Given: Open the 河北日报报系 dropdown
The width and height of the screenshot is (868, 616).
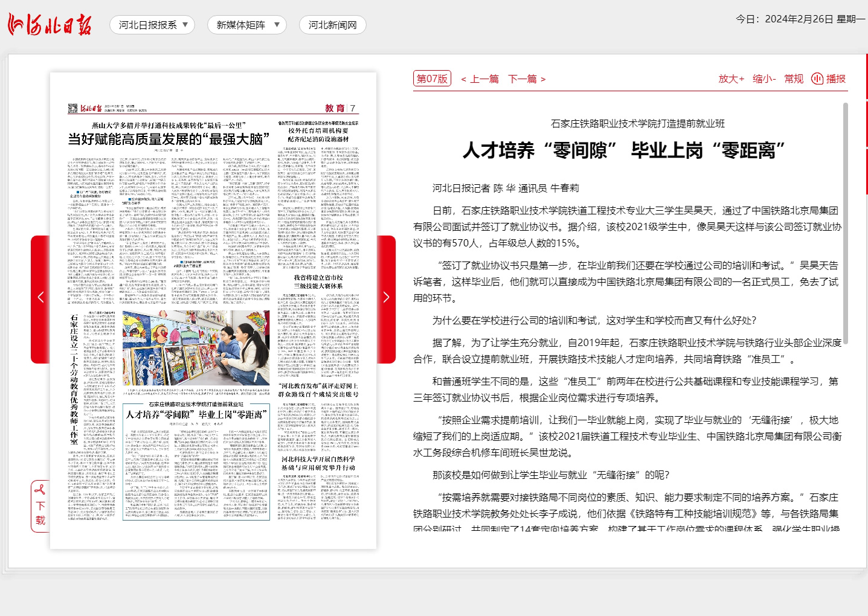Looking at the screenshot, I should click(152, 25).
